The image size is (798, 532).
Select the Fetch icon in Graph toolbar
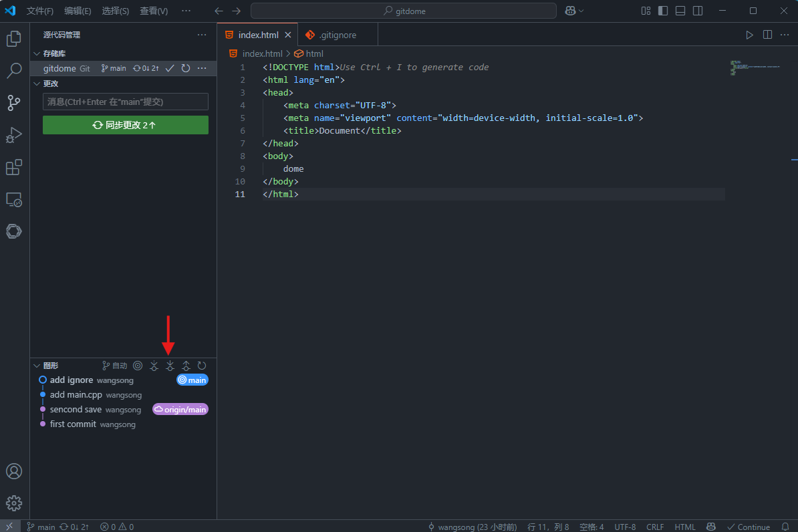[x=154, y=366]
